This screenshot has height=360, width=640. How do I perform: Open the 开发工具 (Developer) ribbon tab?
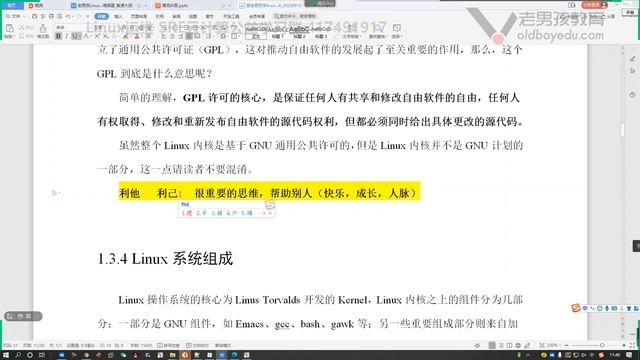click(x=231, y=16)
